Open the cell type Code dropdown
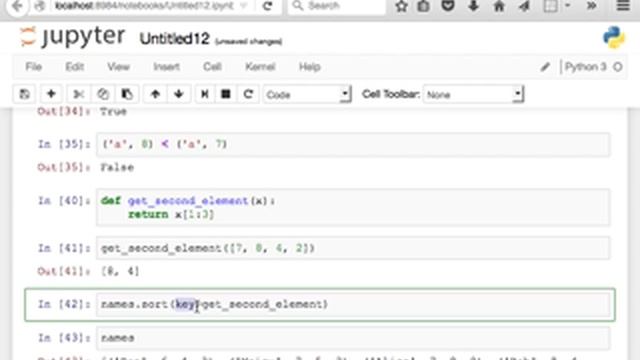Screen dimensions: 640x360 point(307,94)
